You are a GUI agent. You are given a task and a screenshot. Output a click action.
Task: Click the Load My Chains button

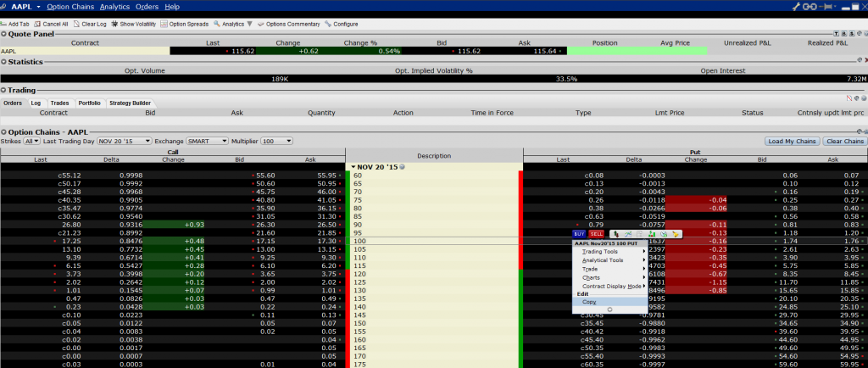[793, 141]
